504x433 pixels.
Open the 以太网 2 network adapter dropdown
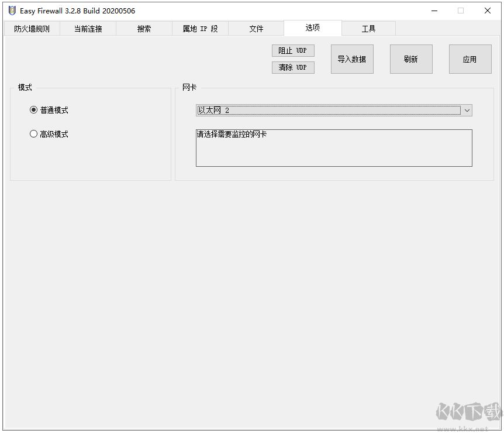(327, 110)
